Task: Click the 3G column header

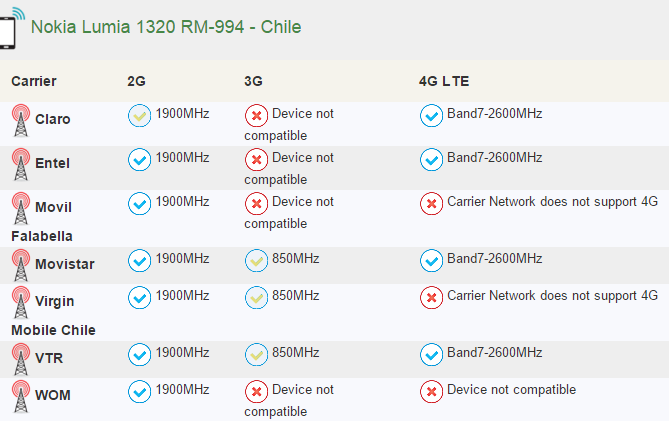Action: pos(253,80)
